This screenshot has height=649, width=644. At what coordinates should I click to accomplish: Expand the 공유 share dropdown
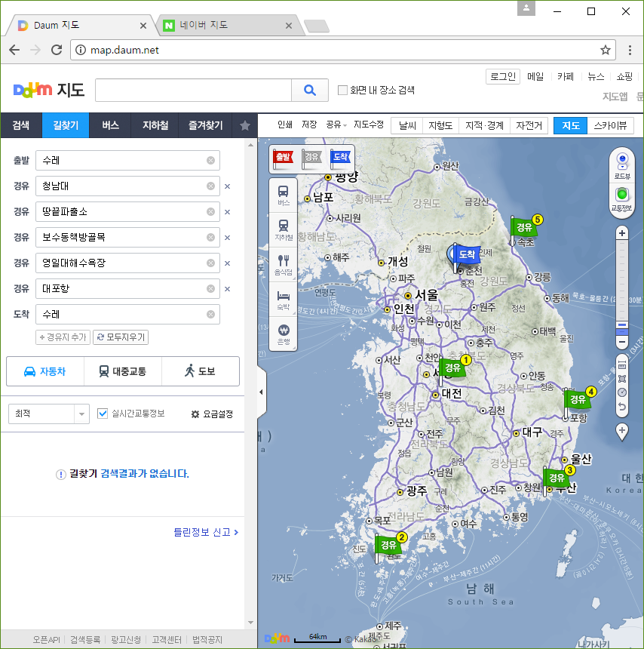pos(336,125)
